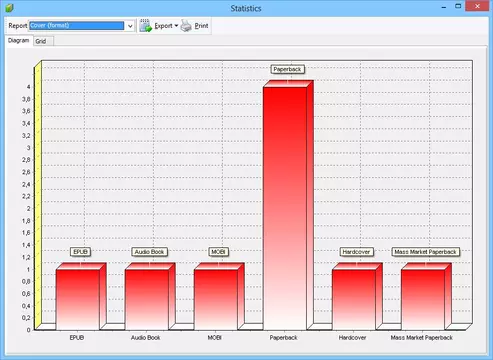Click the Audio Book bar
The height and width of the screenshot is (360, 493).
[147, 300]
